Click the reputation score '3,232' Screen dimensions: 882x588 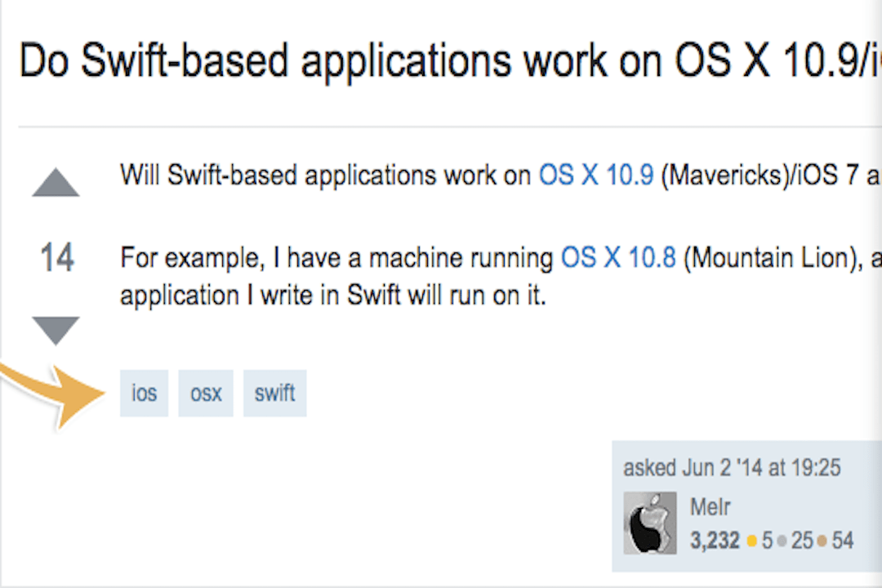coord(715,540)
